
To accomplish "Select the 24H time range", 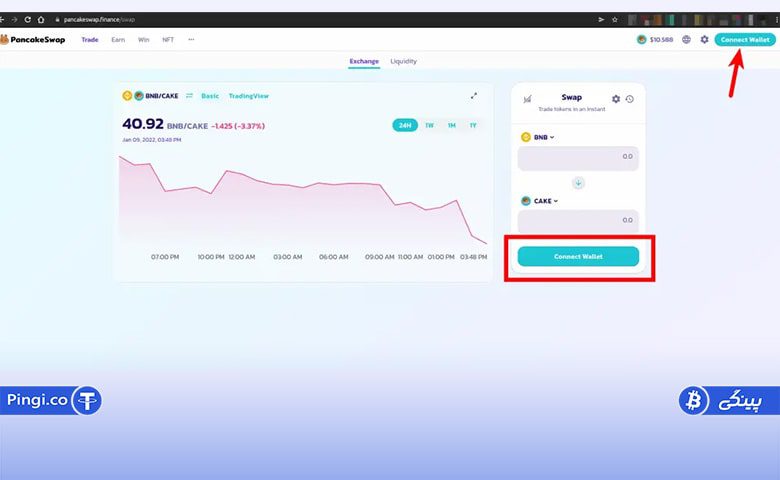I will [405, 125].
